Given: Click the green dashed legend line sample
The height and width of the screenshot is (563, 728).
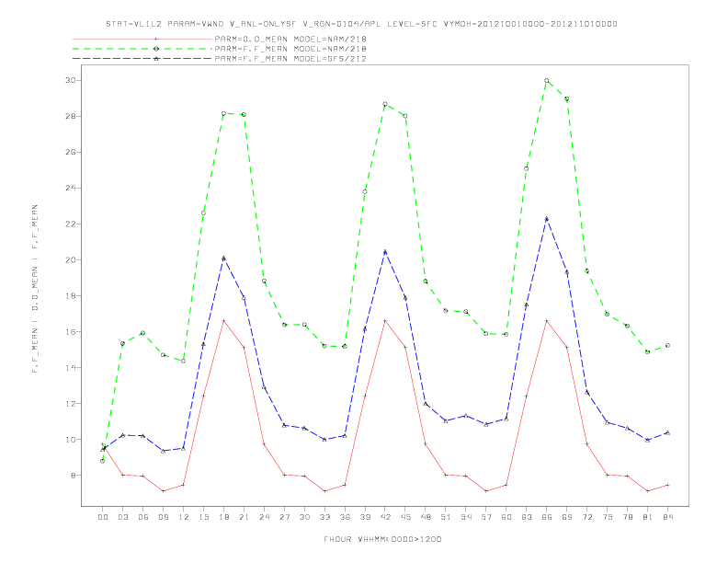Looking at the screenshot, I should [142, 49].
